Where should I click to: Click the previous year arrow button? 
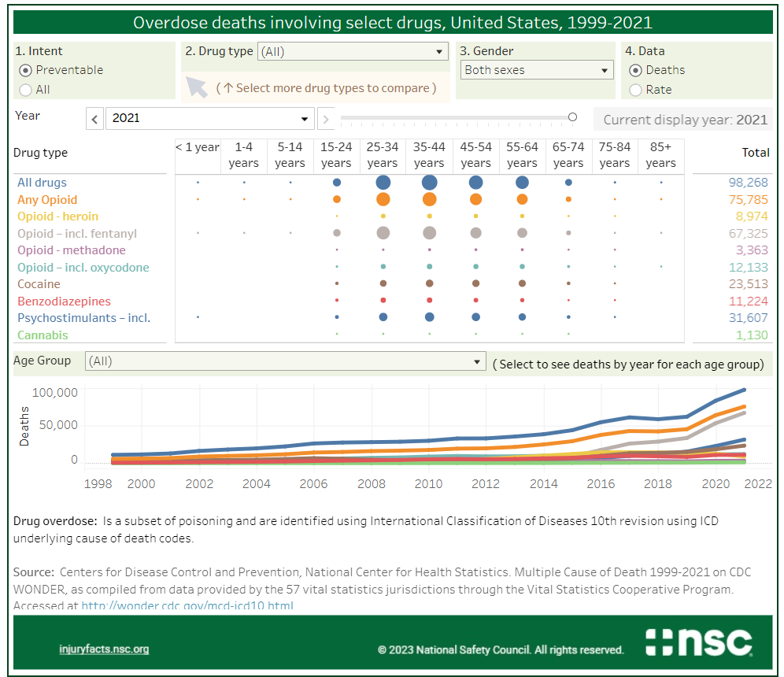94,119
